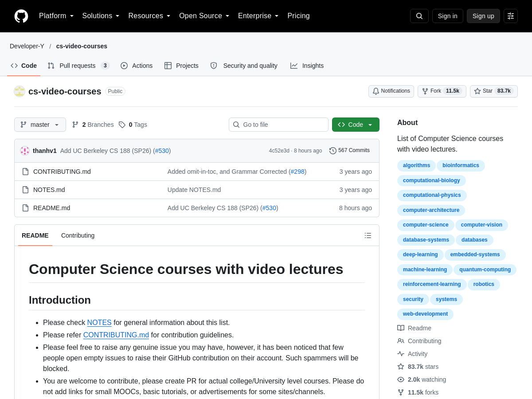This screenshot has height=399, width=532.
Task: Click the Fork icon
Action: pyautogui.click(x=425, y=91)
